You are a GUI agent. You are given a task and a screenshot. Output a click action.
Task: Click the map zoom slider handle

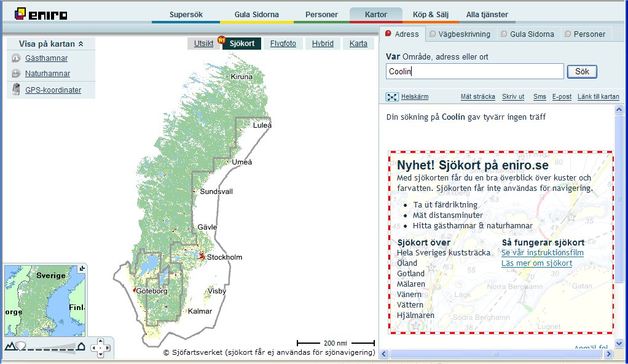pyautogui.click(x=22, y=347)
